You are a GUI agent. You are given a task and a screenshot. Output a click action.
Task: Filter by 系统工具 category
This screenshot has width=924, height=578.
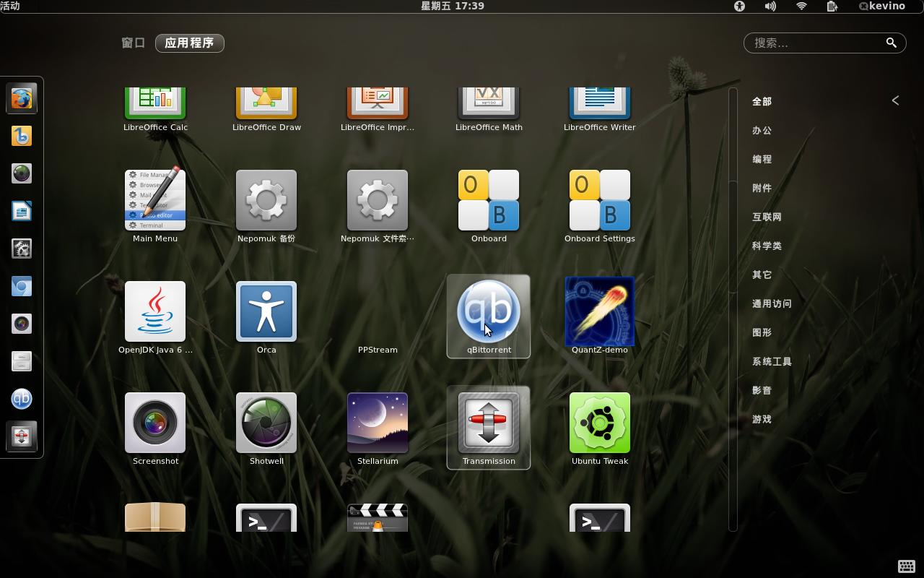tap(772, 361)
